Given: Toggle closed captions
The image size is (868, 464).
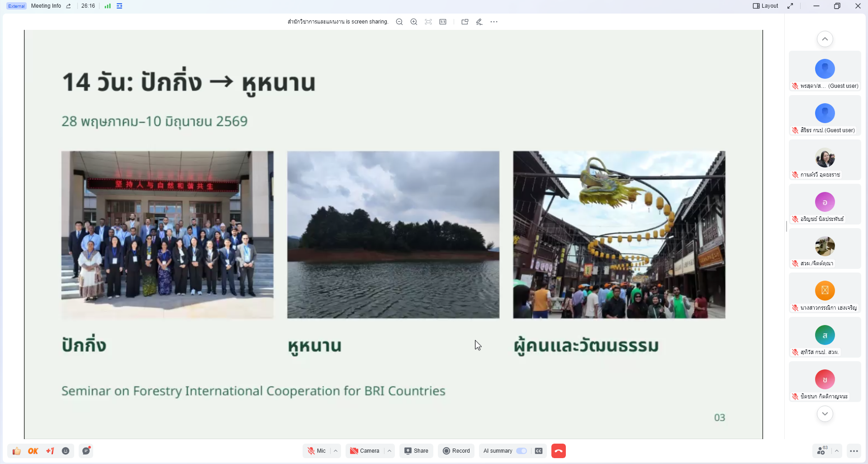Looking at the screenshot, I should (539, 451).
